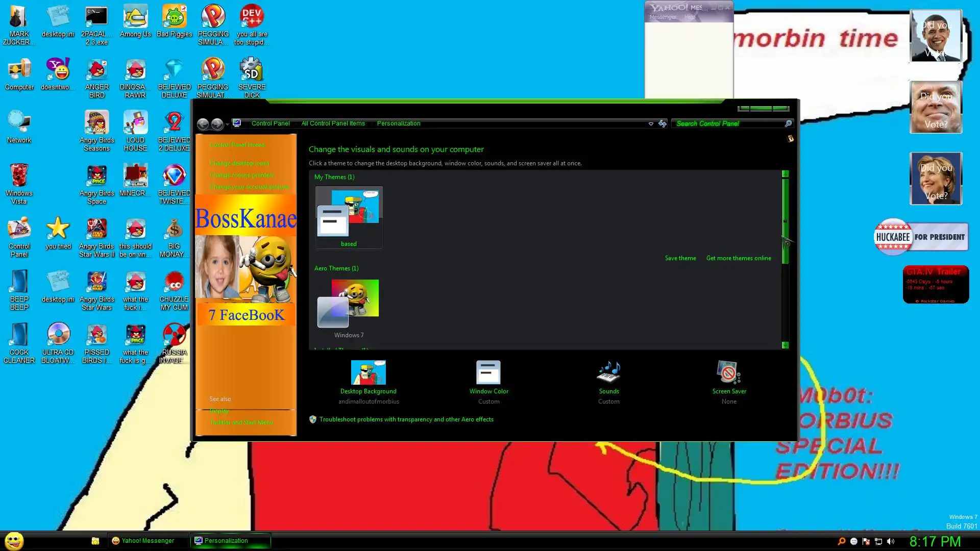Viewport: 980px width, 551px height.
Task: Click the volume icon in system tray
Action: click(x=891, y=541)
